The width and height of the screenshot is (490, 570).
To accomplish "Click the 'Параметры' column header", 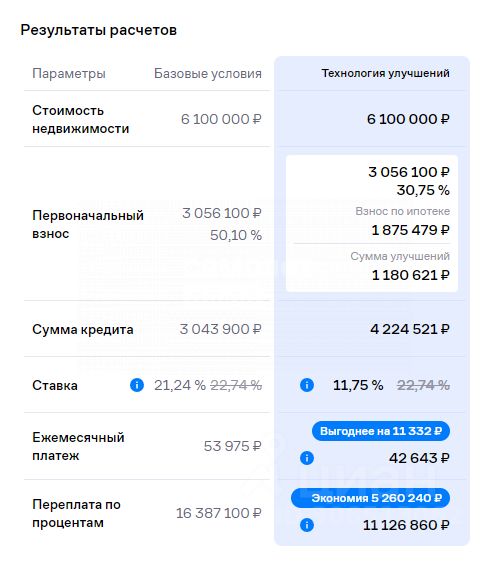I will (x=69, y=74).
